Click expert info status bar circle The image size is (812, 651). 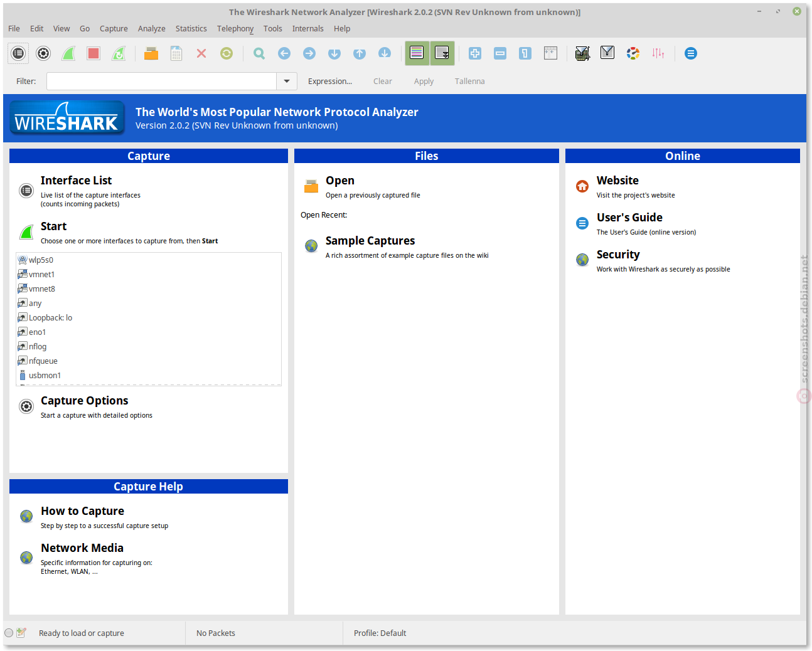(x=9, y=633)
